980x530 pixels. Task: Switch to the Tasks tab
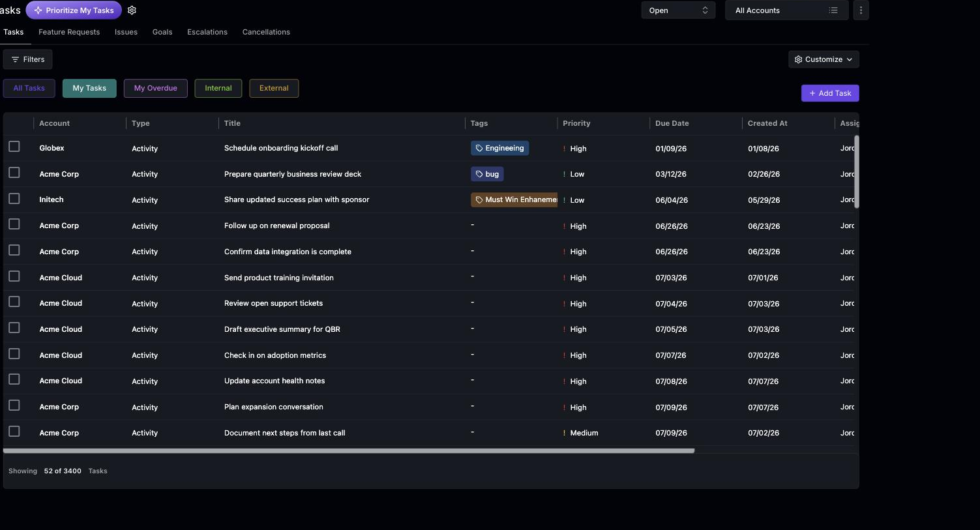point(14,32)
